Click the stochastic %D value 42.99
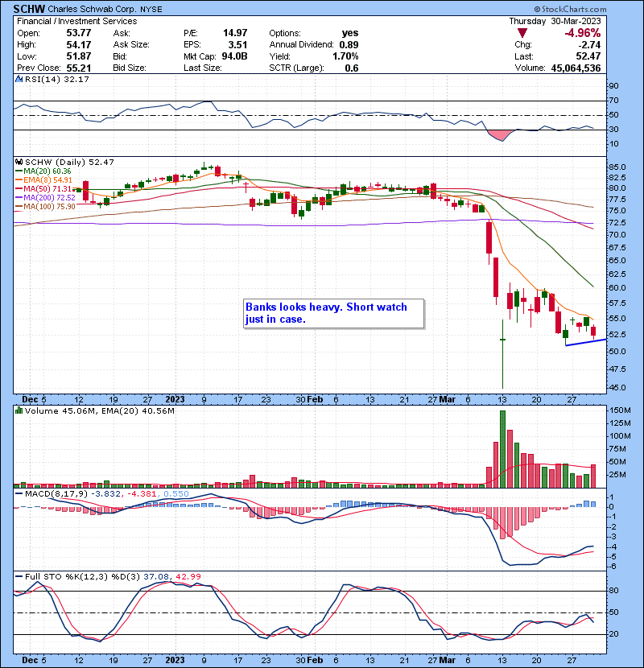 pyautogui.click(x=188, y=577)
